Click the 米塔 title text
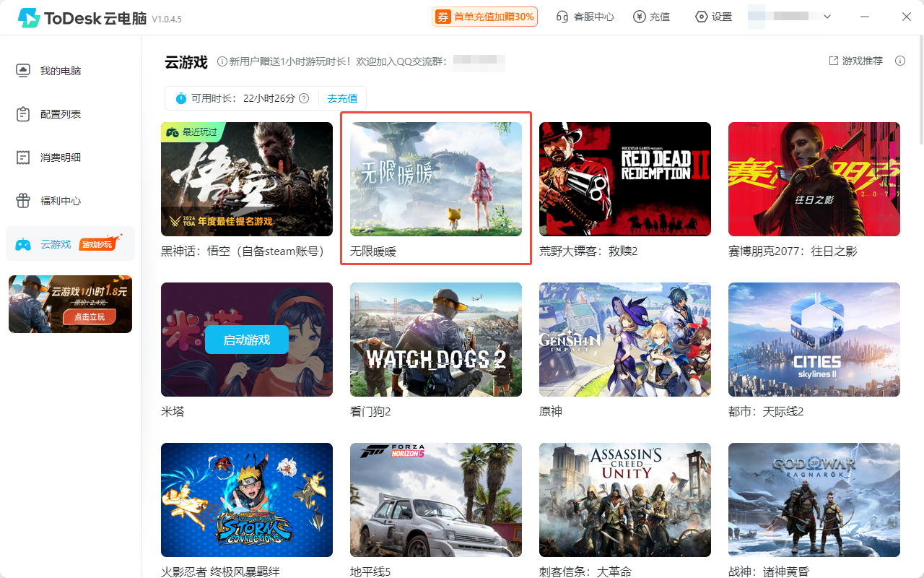 (x=173, y=412)
